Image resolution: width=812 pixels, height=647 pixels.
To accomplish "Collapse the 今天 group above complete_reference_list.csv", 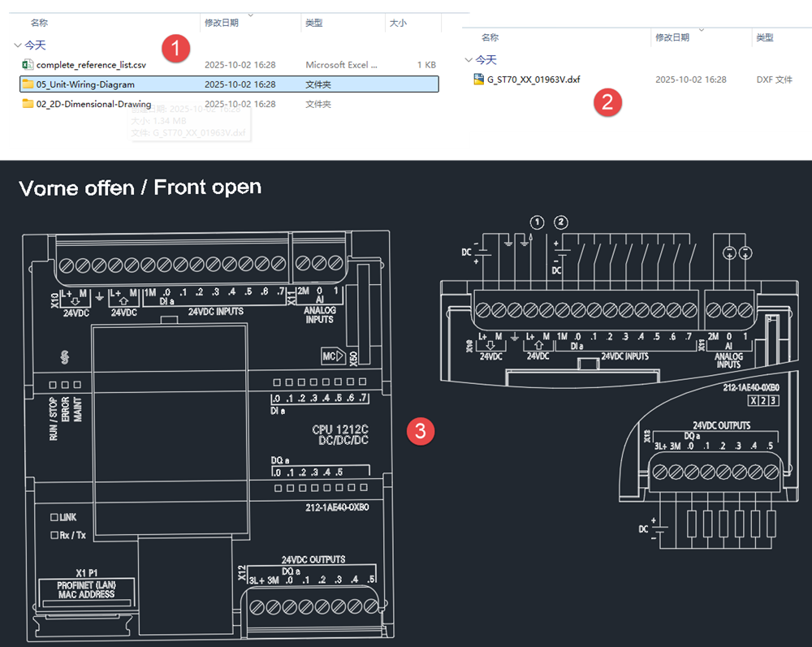I will click(x=18, y=45).
